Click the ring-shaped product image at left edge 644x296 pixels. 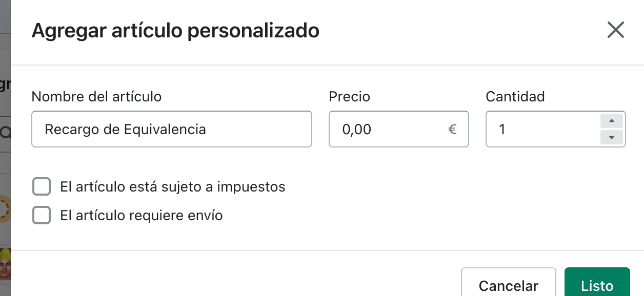pos(5,209)
